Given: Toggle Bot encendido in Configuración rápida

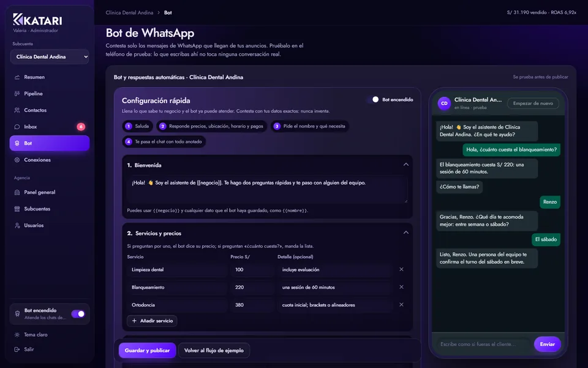Looking at the screenshot, I should tap(373, 99).
